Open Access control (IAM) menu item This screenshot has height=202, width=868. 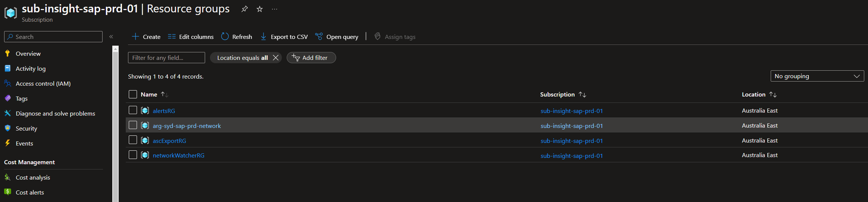pos(43,83)
